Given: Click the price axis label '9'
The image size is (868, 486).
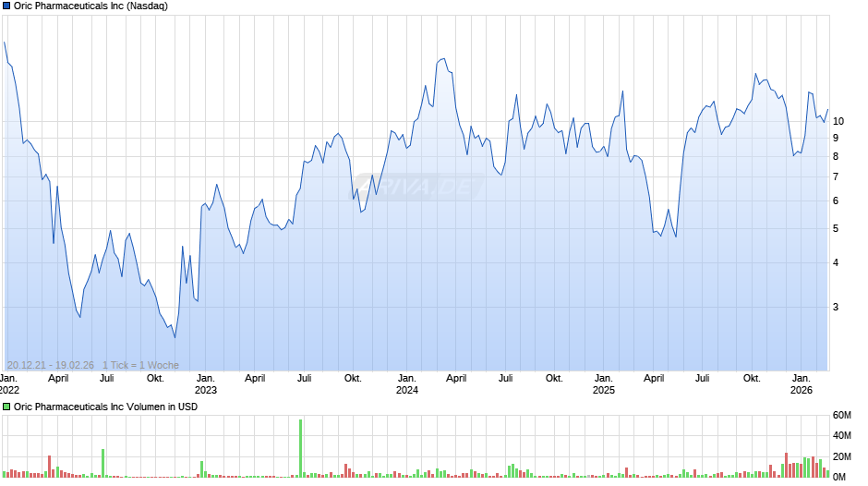Looking at the screenshot, I should pos(836,138).
